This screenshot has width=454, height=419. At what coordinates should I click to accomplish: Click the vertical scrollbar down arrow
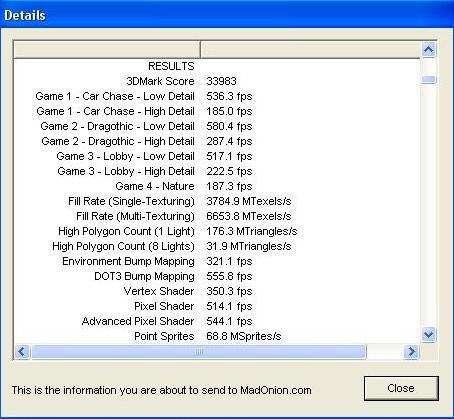428,334
